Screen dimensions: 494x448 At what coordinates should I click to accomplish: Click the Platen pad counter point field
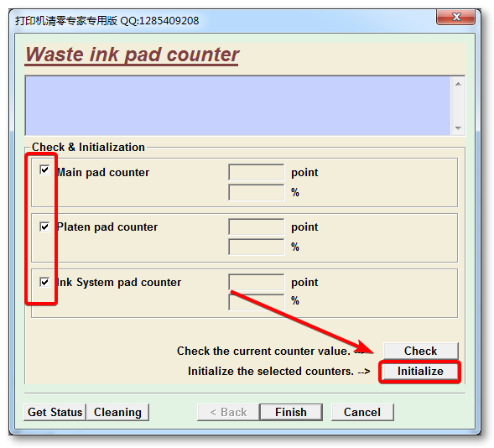click(x=257, y=227)
